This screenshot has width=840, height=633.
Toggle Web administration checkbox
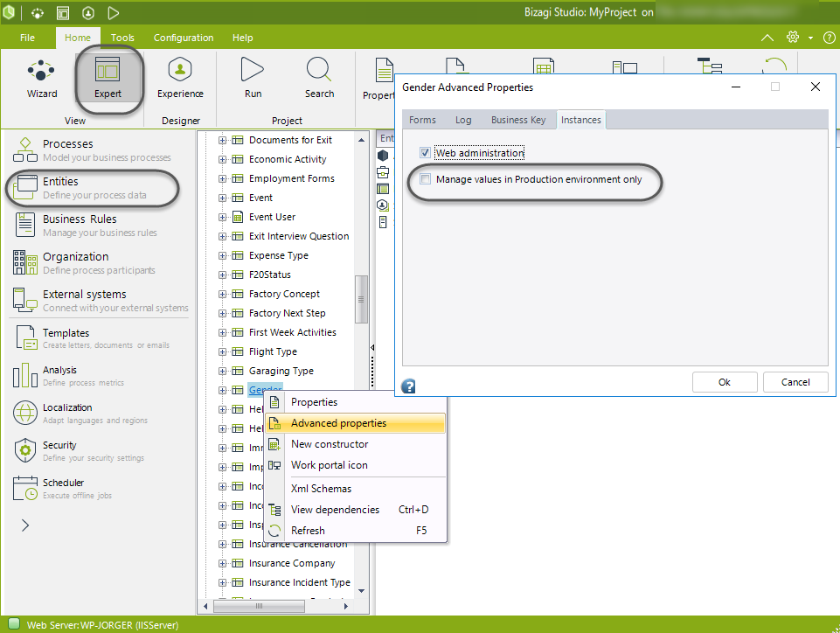tap(425, 153)
